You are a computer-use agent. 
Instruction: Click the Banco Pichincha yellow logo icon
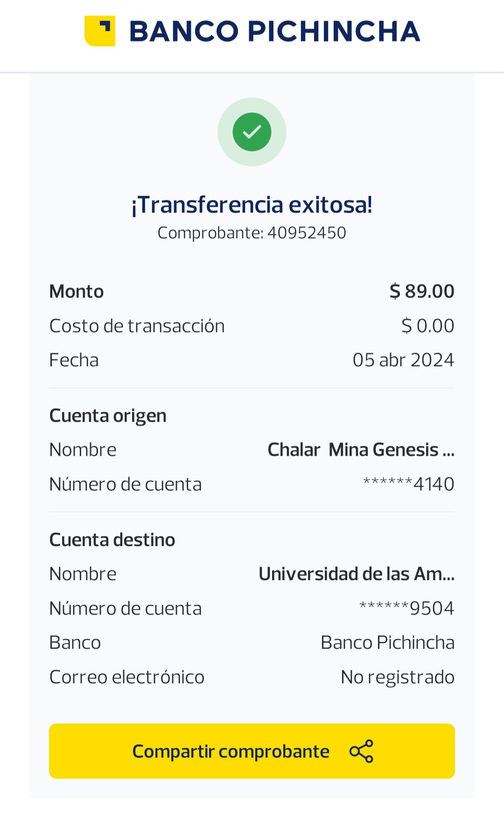pyautogui.click(x=99, y=31)
